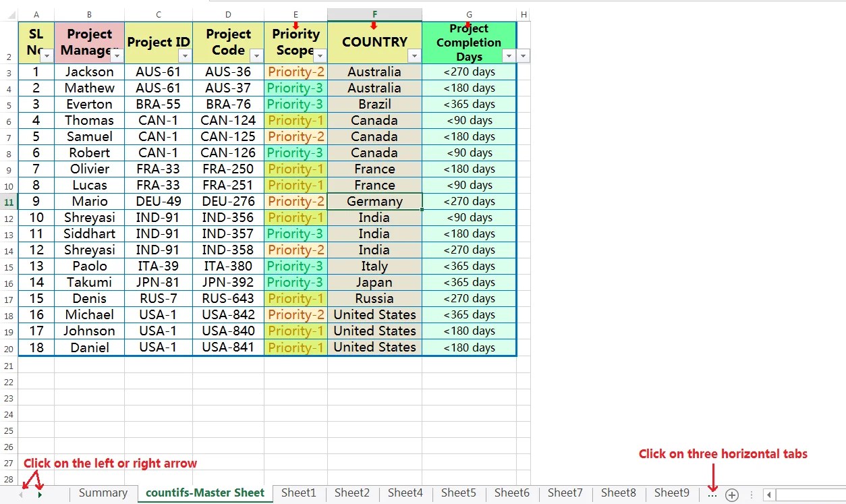Screen dimensions: 846x504
Task: Click the three-dot tab scrolling icon
Action: coord(712,495)
